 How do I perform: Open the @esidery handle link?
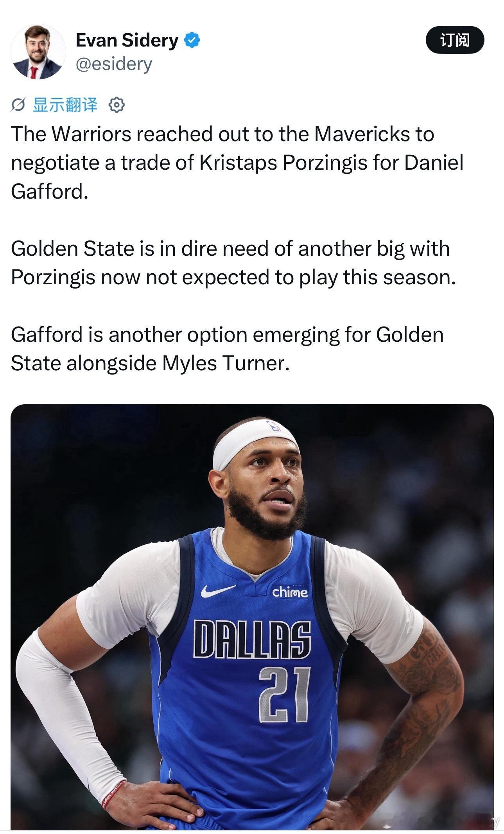click(113, 64)
